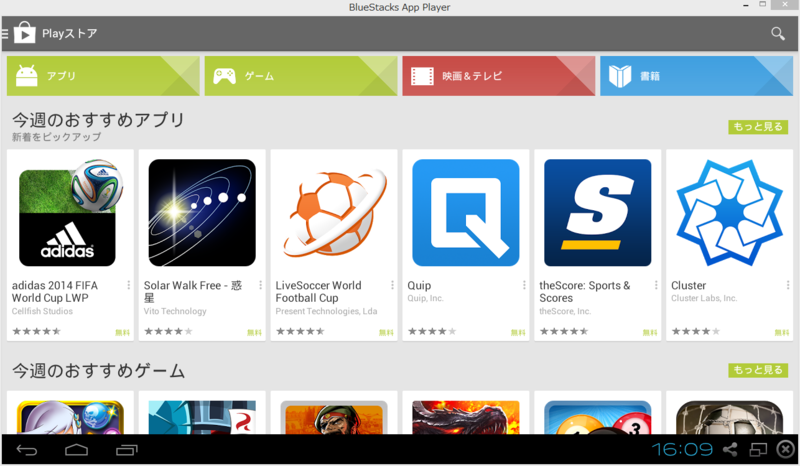Open the Play Store search magnifier

click(x=778, y=34)
